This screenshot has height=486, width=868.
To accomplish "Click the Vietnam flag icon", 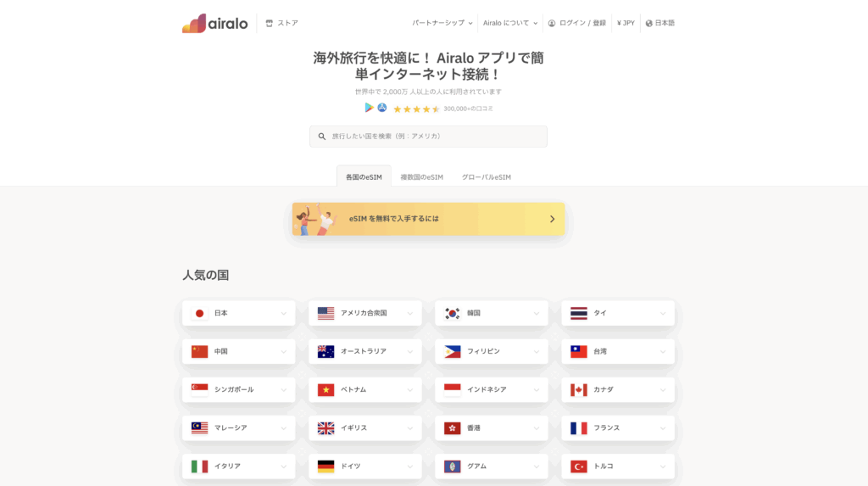I will pos(325,389).
